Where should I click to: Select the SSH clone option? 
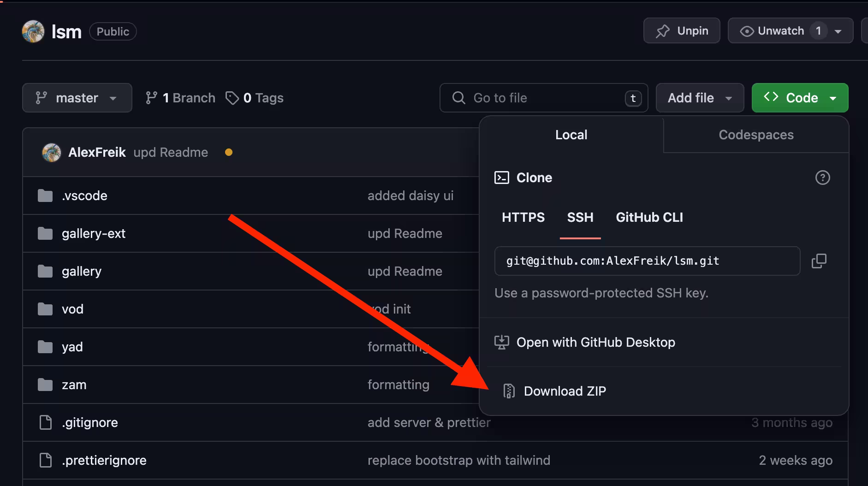tap(580, 217)
